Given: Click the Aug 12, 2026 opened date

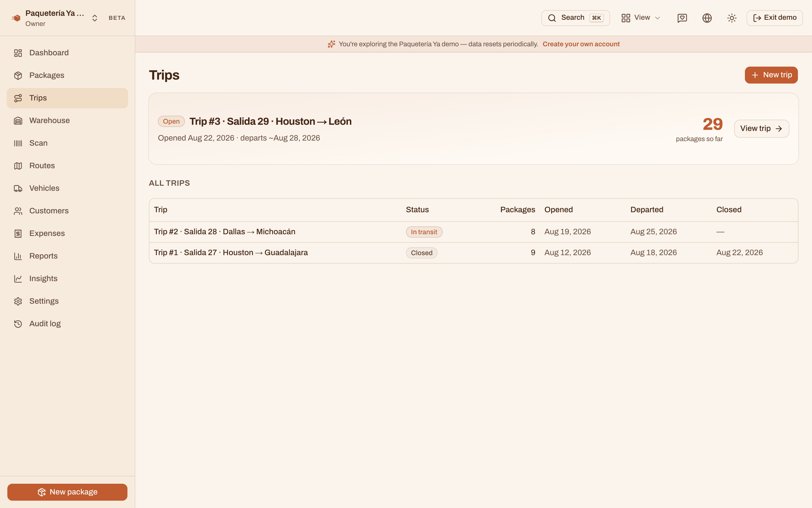Looking at the screenshot, I should point(567,253).
